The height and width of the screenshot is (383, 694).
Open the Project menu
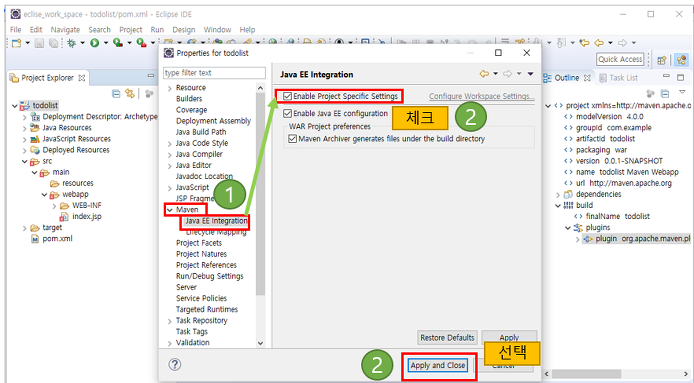(131, 30)
